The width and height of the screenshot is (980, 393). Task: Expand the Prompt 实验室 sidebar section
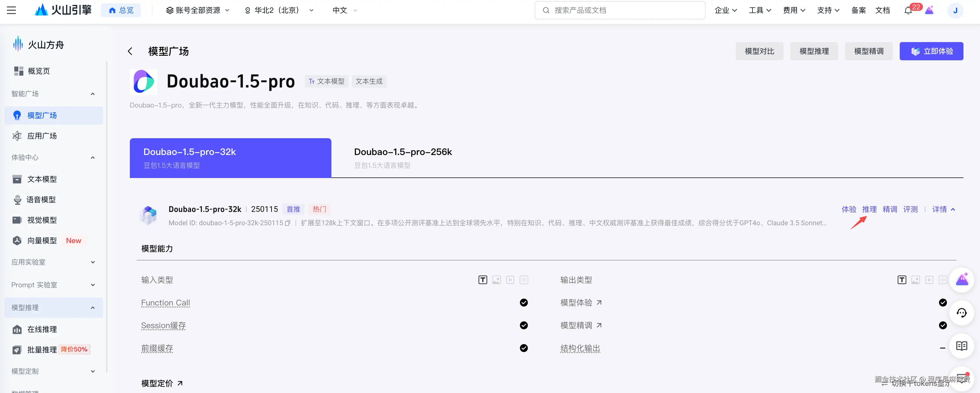(53, 284)
